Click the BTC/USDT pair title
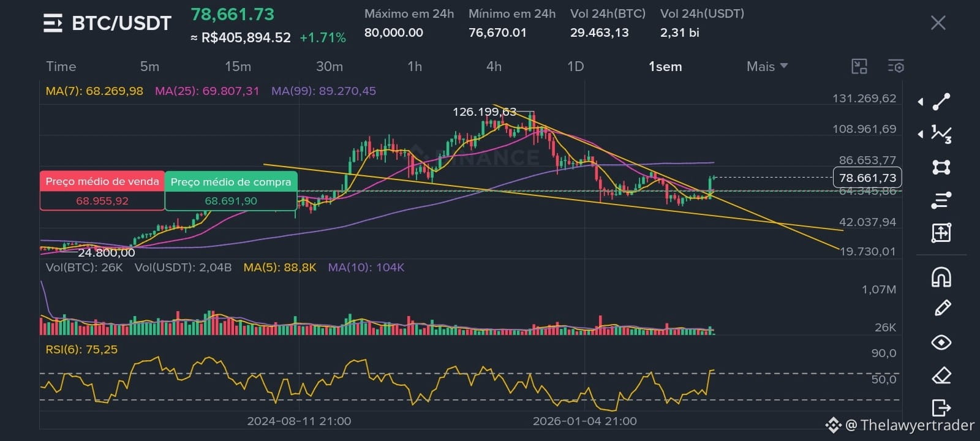Image resolution: width=980 pixels, height=441 pixels. pyautogui.click(x=121, y=23)
